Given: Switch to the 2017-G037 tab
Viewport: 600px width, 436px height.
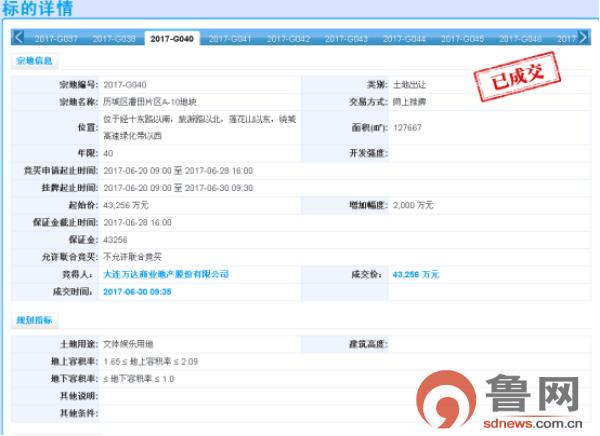Looking at the screenshot, I should click(x=55, y=38).
